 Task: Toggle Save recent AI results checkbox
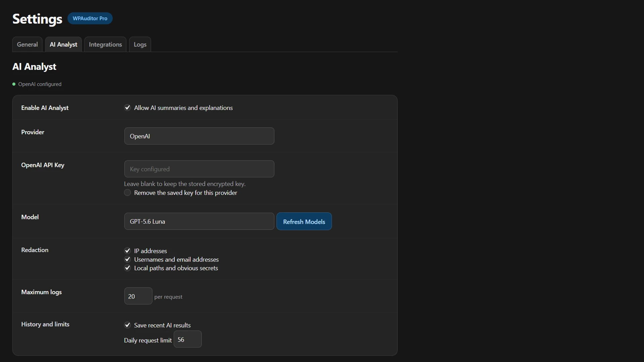click(127, 325)
